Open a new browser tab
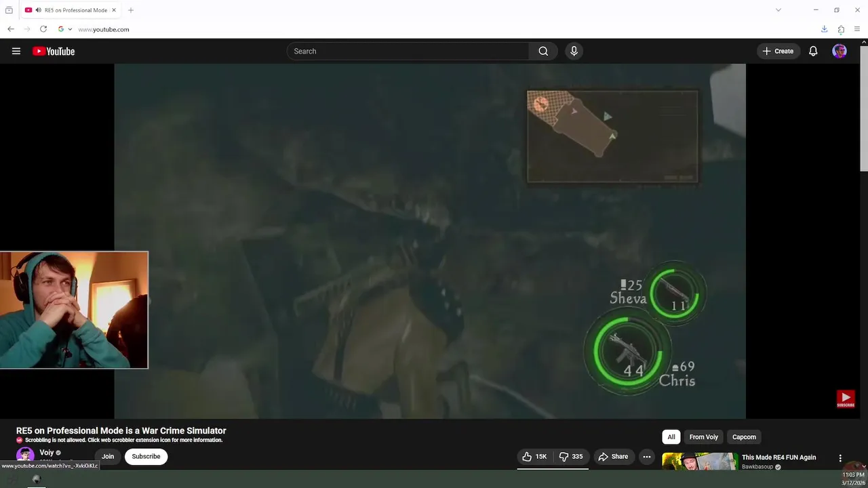868x488 pixels. click(x=131, y=10)
